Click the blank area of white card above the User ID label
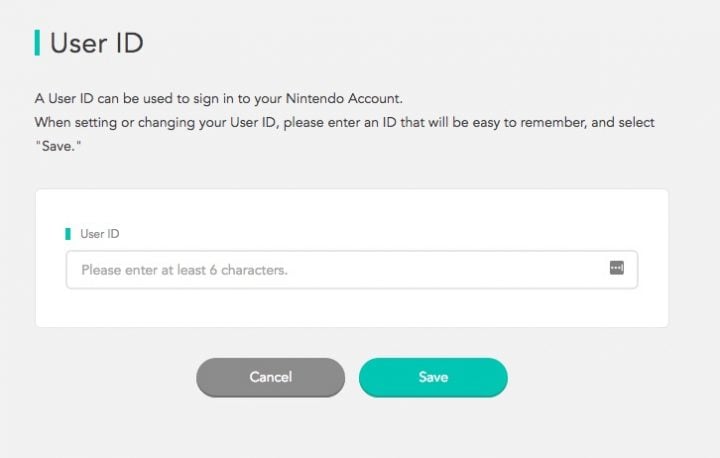The height and width of the screenshot is (458, 720). (x=352, y=208)
